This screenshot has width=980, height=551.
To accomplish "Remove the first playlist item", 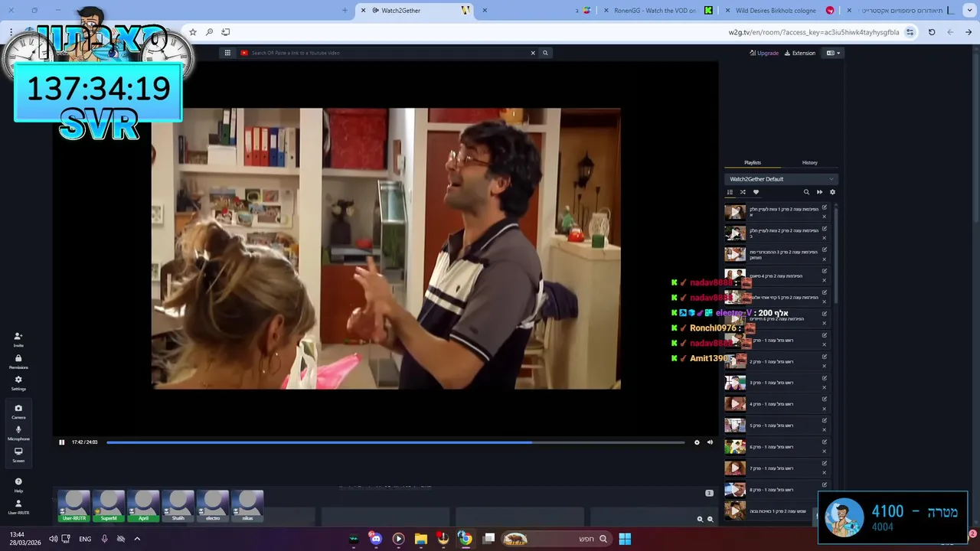I will [x=825, y=217].
